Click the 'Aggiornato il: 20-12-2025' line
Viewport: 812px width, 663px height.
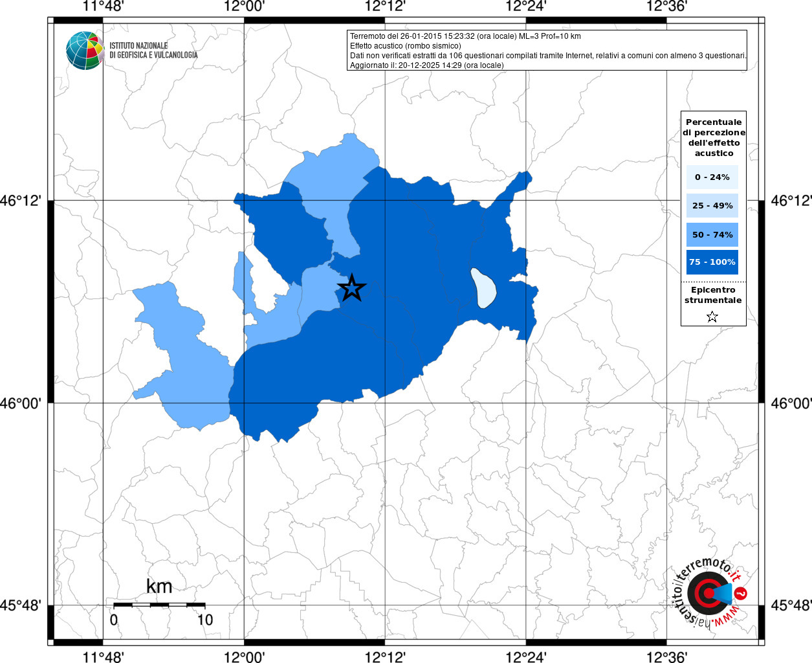pyautogui.click(x=427, y=65)
